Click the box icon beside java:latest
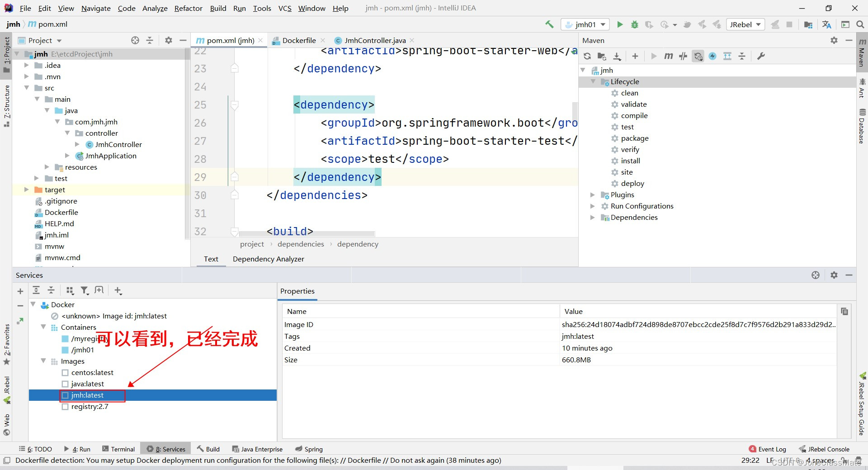868x470 pixels. click(x=65, y=384)
